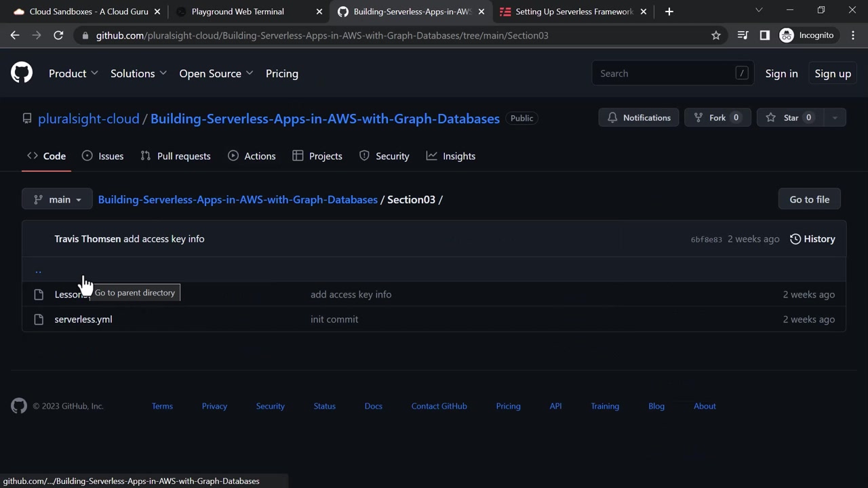Reload the page
The image size is (868, 488).
(x=58, y=35)
